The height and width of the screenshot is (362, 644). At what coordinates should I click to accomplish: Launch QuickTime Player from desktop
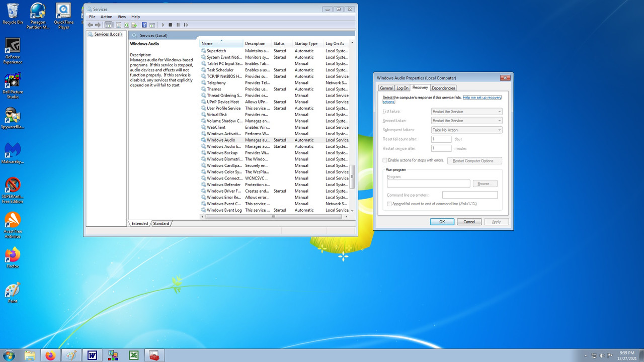[x=63, y=15]
